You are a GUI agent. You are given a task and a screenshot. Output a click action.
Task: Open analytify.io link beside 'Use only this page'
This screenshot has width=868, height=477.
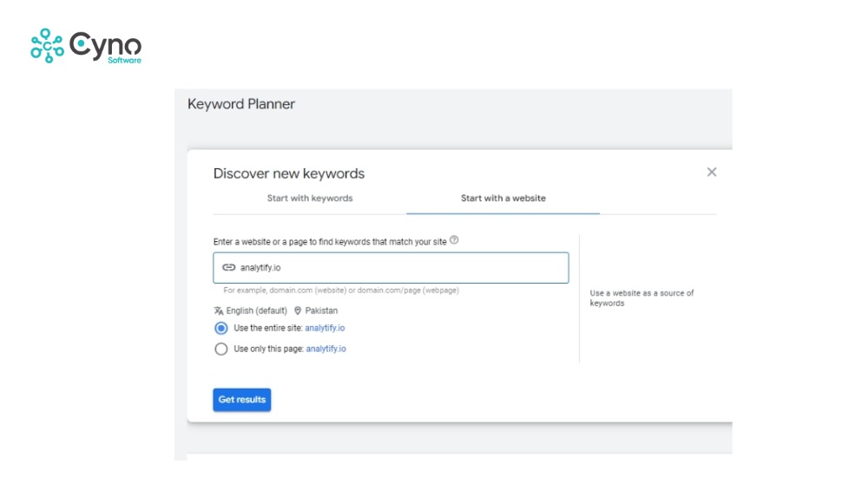(325, 350)
